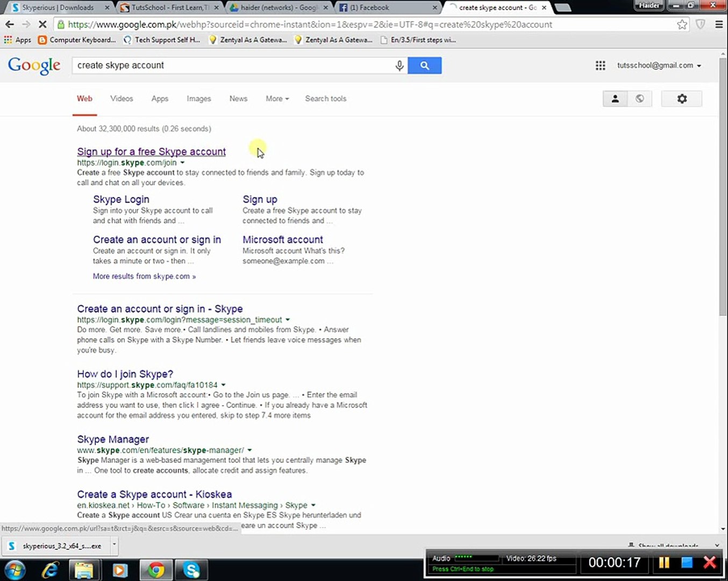728x581 pixels.
Task: Open tutsschool@gmail.com account dropdown
Action: (659, 66)
